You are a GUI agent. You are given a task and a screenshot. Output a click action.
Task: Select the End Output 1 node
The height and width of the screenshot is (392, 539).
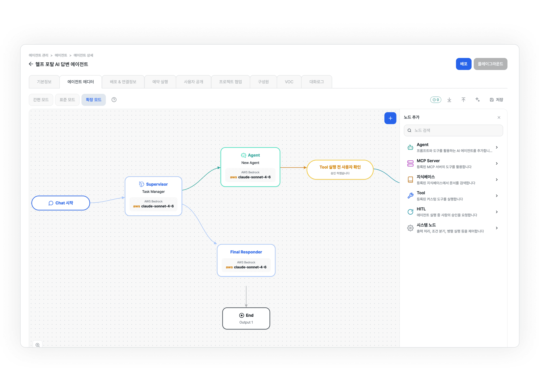pos(246,319)
